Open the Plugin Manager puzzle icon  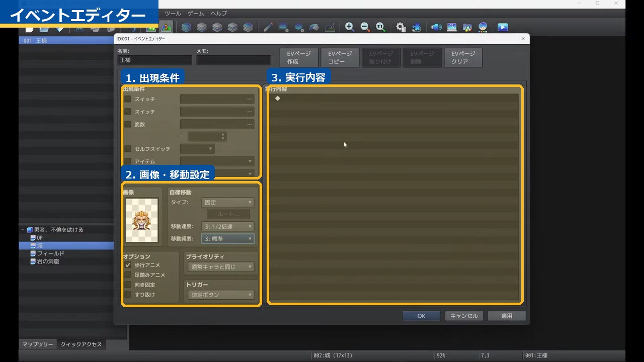pos(417,27)
